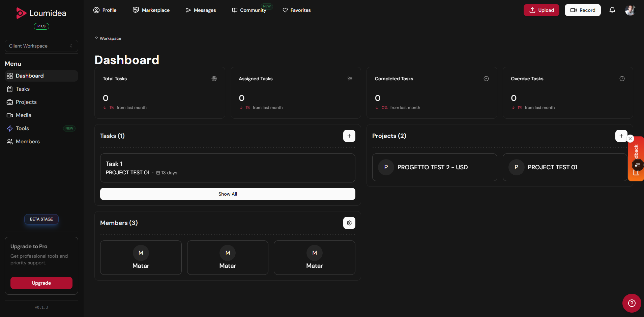644x317 pixels.
Task: Open Tasks in sidebar menu
Action: 41,89
